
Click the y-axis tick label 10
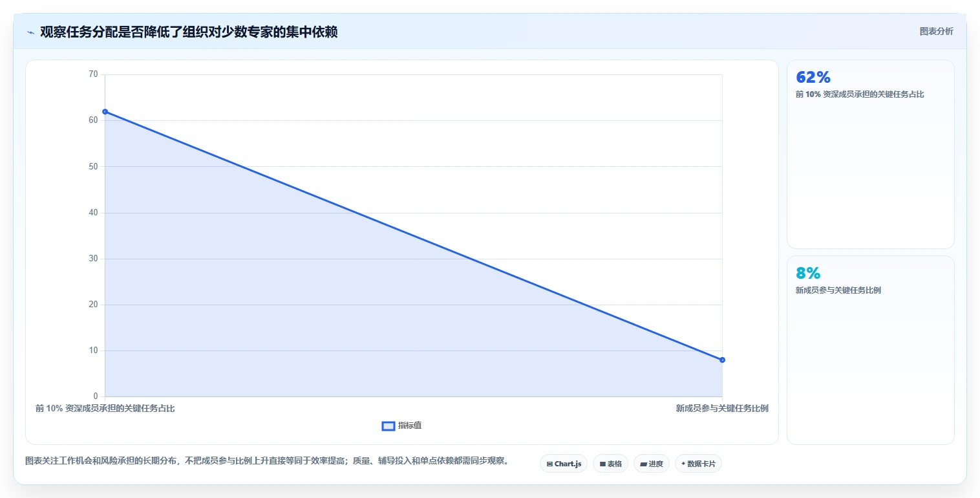click(x=93, y=351)
